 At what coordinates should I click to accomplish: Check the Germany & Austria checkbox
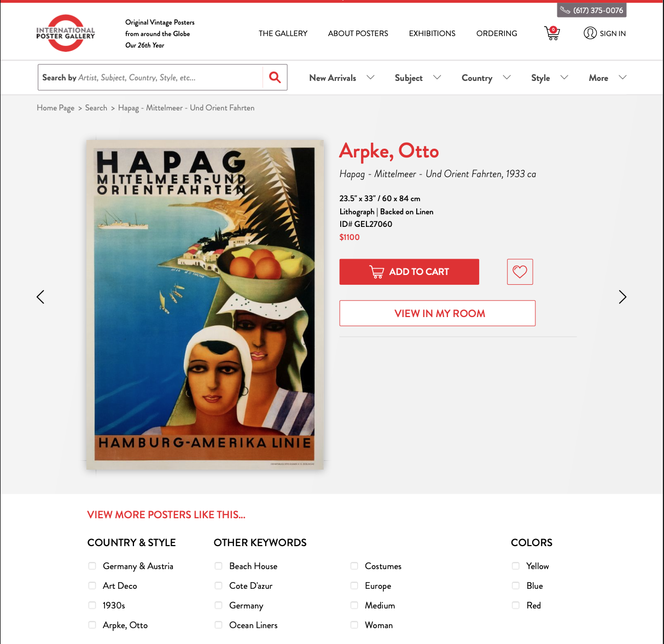coord(92,566)
